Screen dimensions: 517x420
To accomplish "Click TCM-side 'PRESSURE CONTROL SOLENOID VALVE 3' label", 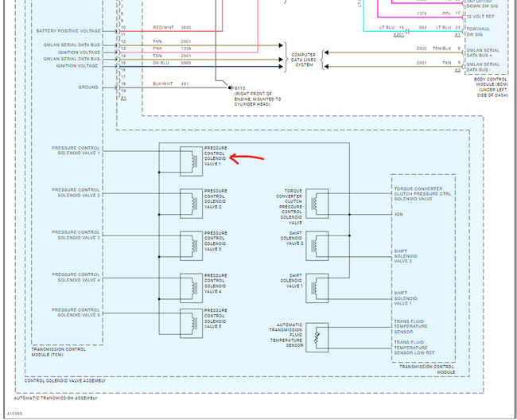I will click(x=76, y=235).
